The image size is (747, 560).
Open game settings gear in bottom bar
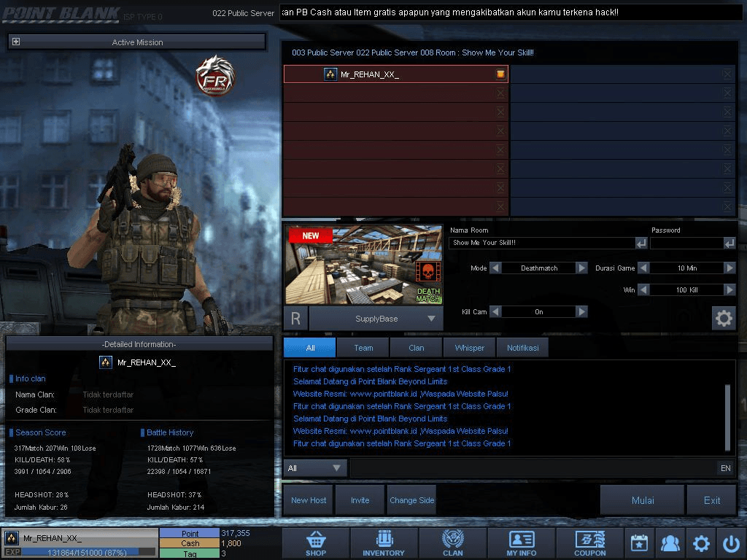701,543
